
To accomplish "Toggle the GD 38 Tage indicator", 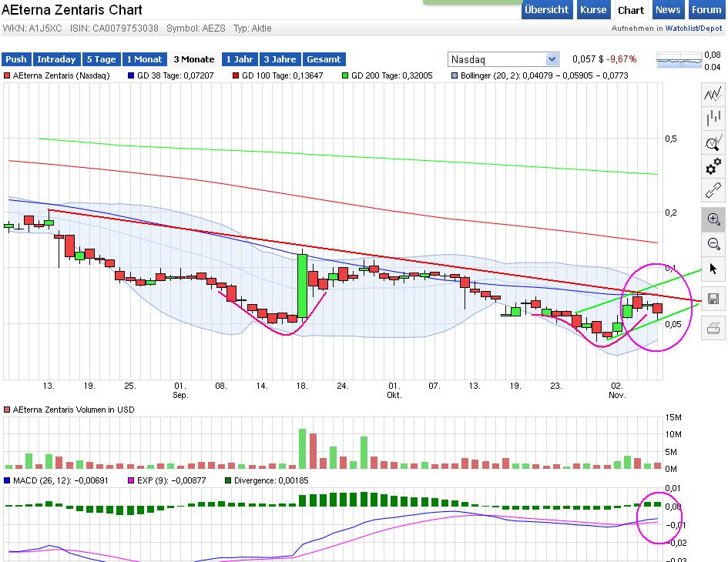I will 129,76.
